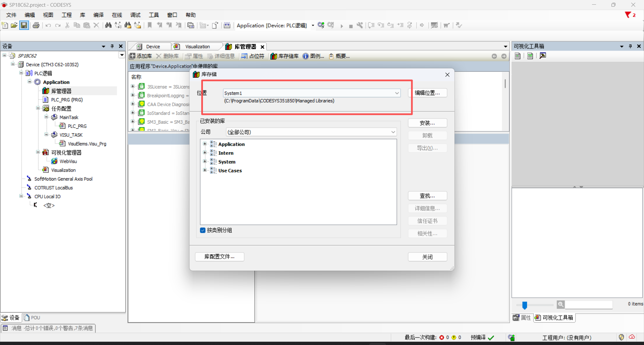
Task: Click the Cut scissors icon
Action: point(67,25)
